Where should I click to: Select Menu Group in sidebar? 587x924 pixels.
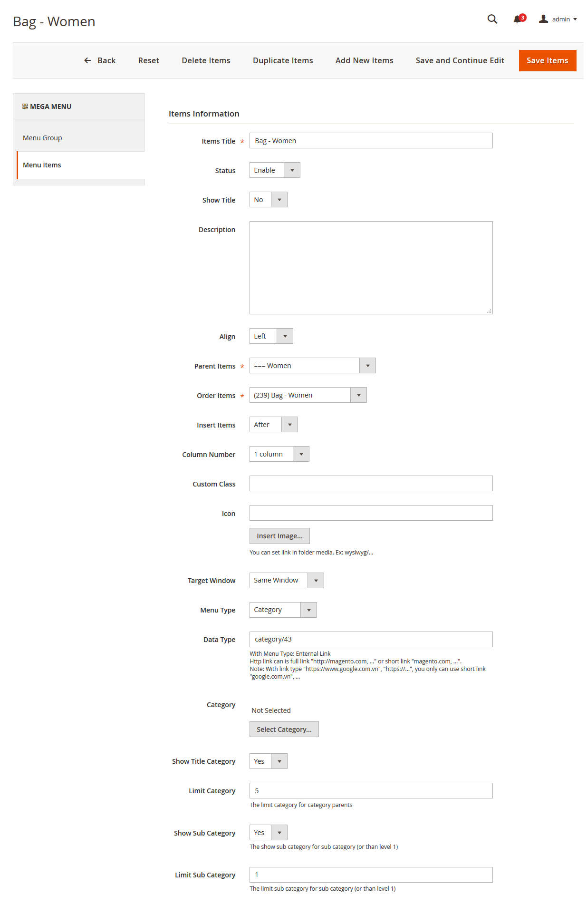coord(79,138)
